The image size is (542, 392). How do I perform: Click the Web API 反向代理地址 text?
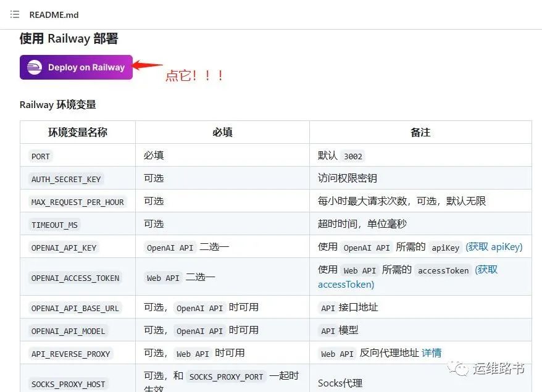pyautogui.click(x=369, y=353)
